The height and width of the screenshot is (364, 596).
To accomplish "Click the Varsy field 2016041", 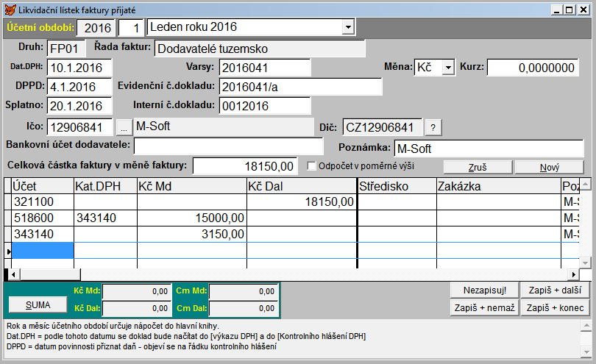I will pos(265,68).
